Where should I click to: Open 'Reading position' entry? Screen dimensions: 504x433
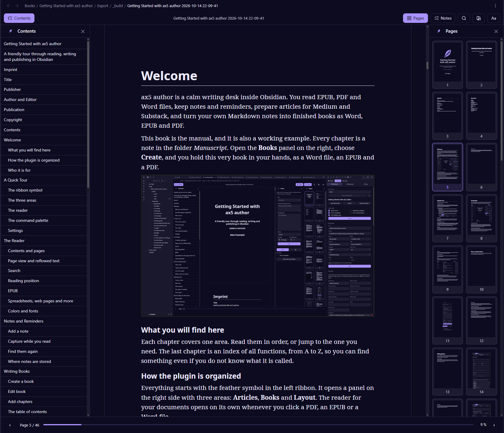tap(44, 281)
